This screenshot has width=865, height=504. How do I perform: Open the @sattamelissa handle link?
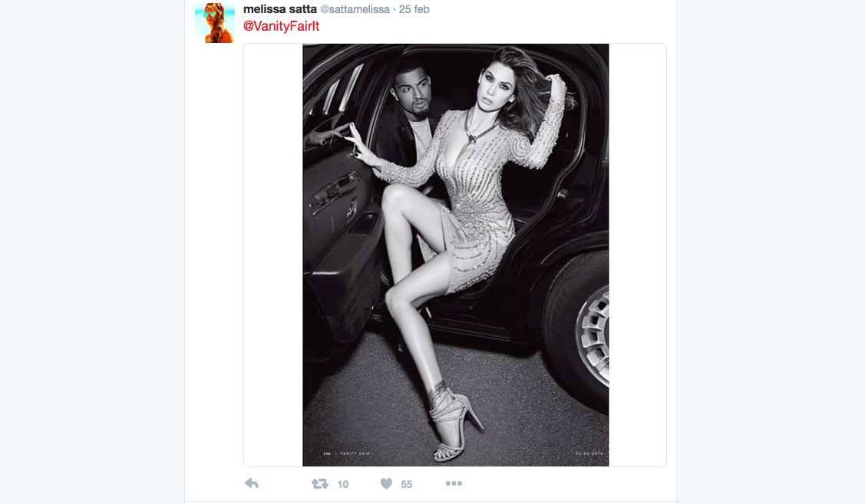point(355,9)
